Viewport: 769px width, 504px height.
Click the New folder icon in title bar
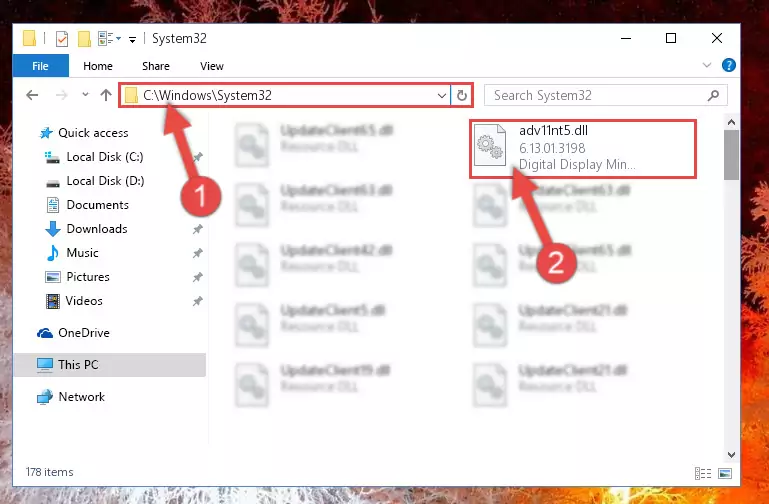point(84,38)
